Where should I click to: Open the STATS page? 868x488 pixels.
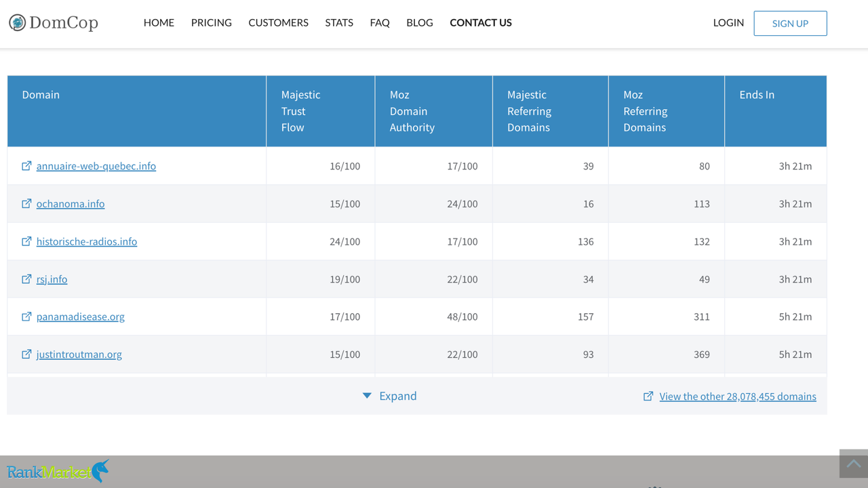(x=339, y=22)
